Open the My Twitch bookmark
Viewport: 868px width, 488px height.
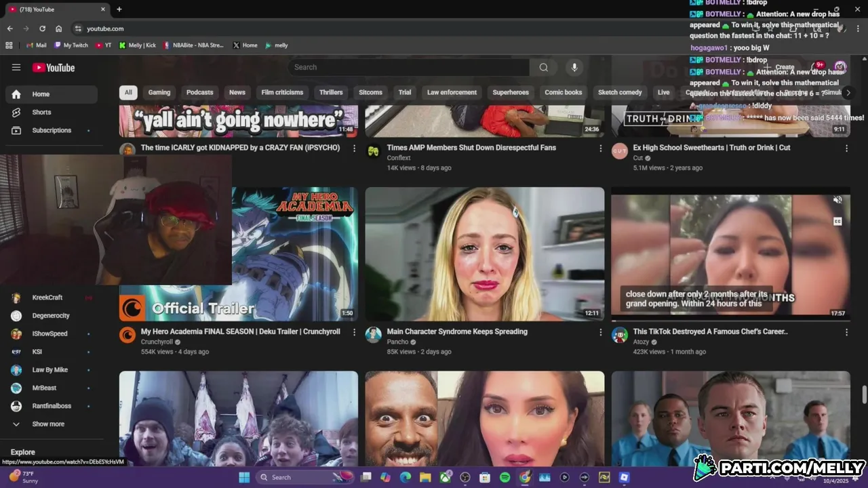click(x=71, y=45)
